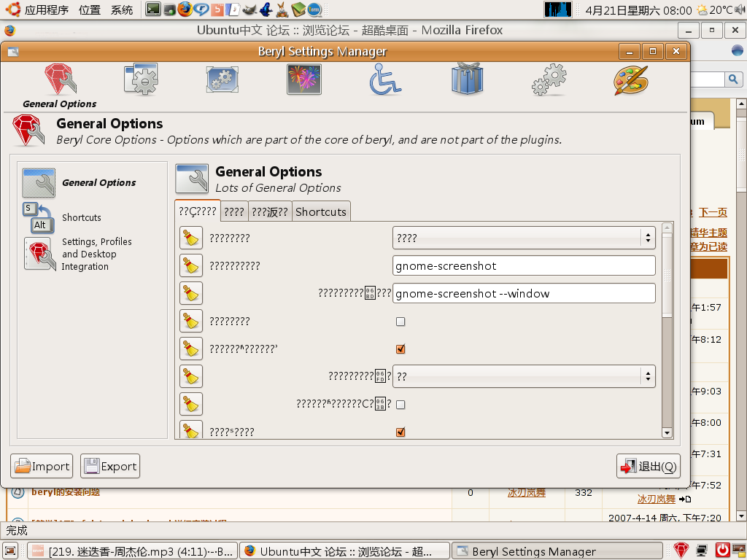Toggle unchecked checkbox just below the '??' dropdown
The image size is (747, 560).
[400, 404]
